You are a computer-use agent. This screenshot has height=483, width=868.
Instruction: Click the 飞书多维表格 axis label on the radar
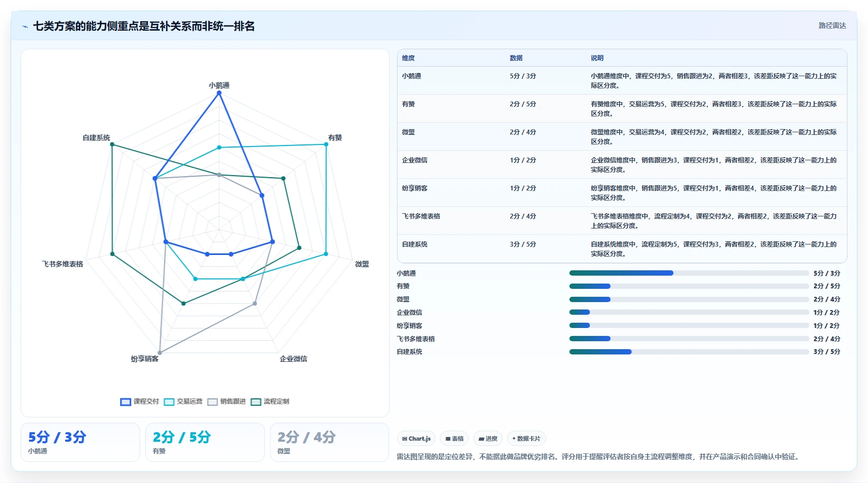(62, 264)
